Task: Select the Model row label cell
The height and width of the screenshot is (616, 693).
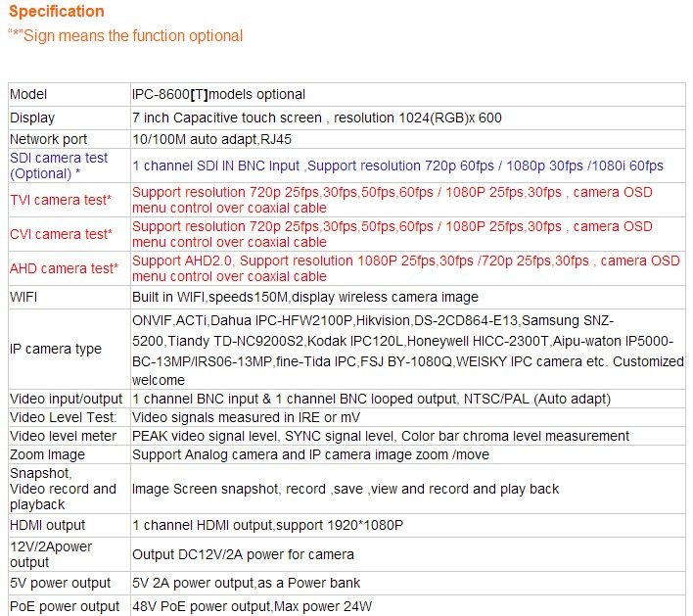Action: pos(28,95)
